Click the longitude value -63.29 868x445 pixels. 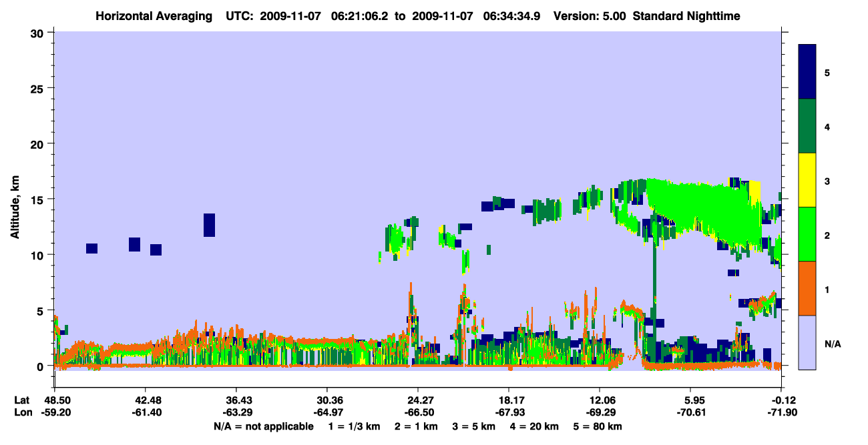(x=236, y=412)
